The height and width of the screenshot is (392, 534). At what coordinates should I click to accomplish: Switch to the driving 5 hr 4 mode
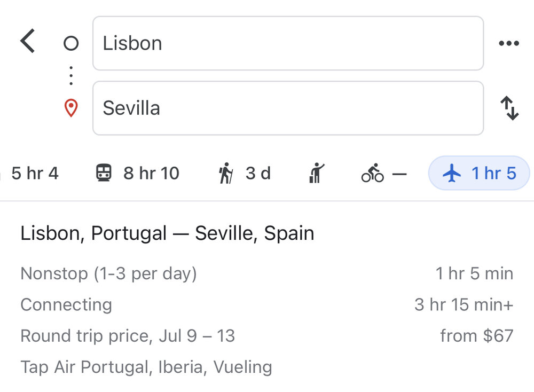pyautogui.click(x=32, y=173)
